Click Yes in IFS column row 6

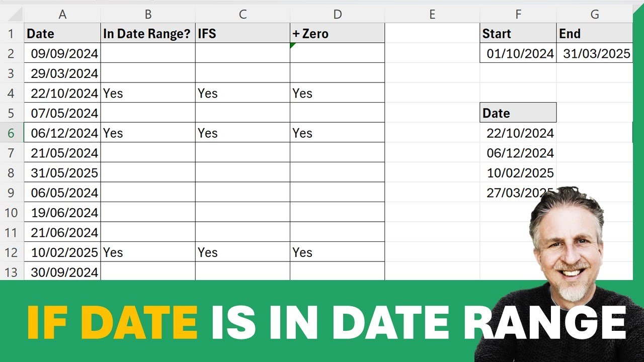(x=243, y=133)
